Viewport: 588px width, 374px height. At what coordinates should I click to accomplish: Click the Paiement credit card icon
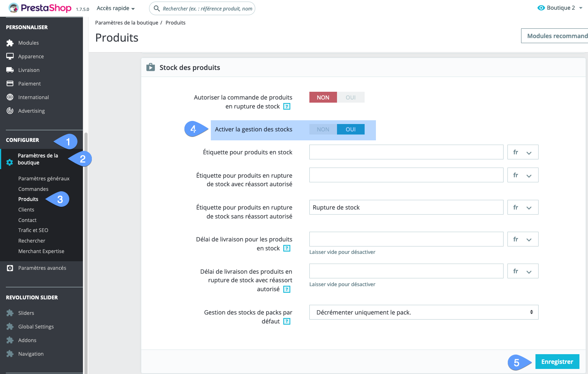pyautogui.click(x=10, y=84)
